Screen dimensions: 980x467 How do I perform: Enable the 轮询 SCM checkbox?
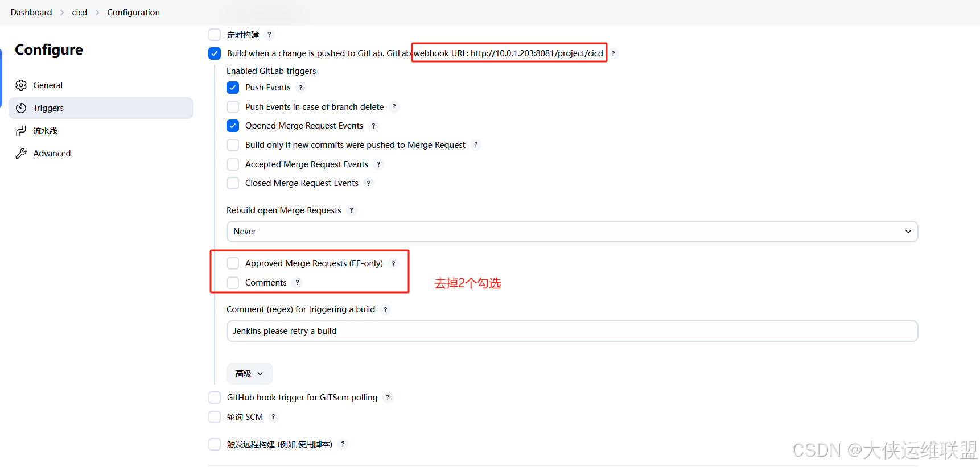pyautogui.click(x=215, y=417)
